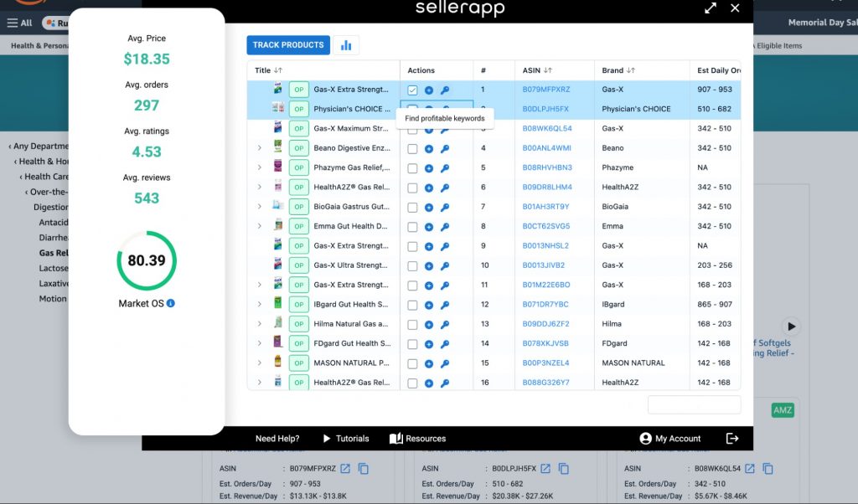The image size is (858, 504).
Task: Find keywords with Beano row key icon
Action: [445, 149]
